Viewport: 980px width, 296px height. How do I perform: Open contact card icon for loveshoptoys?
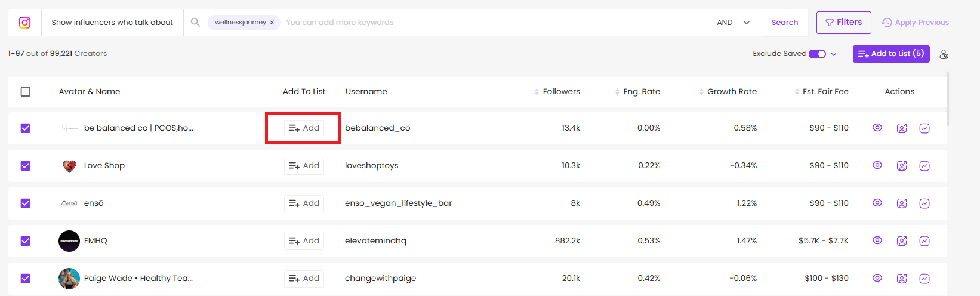[x=902, y=166]
